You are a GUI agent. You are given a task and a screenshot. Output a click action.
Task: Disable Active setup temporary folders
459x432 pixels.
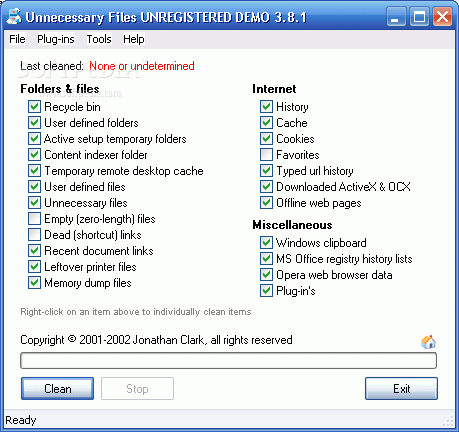point(34,139)
